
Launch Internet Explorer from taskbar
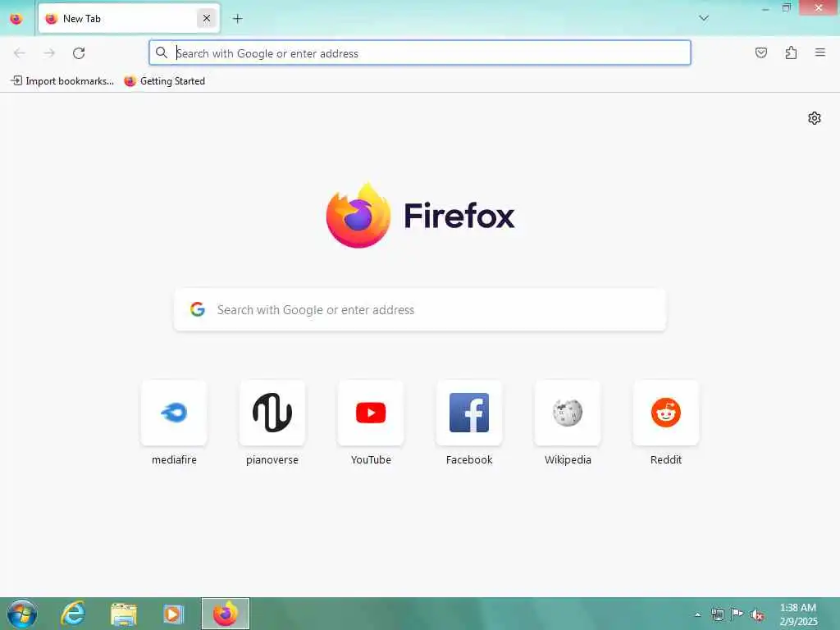tap(73, 614)
